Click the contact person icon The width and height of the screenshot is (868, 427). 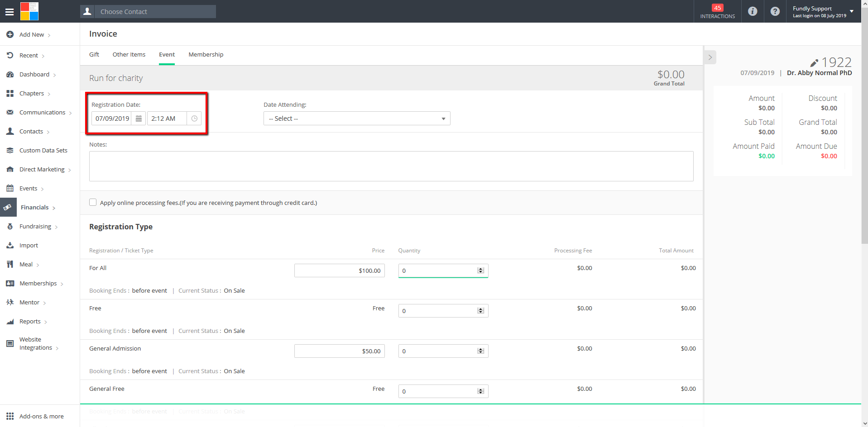click(87, 12)
